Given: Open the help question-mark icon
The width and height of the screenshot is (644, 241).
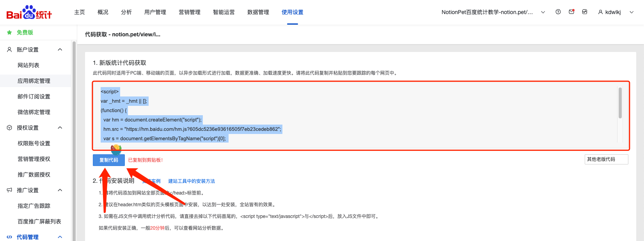Looking at the screenshot, I should (x=558, y=12).
